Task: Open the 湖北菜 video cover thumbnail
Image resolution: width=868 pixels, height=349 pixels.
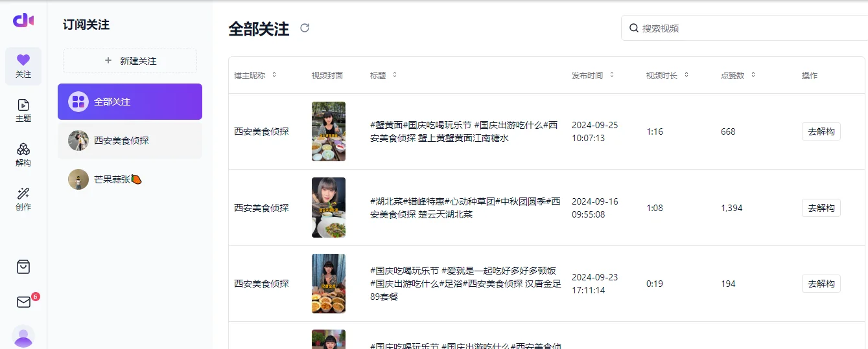Action: pyautogui.click(x=329, y=208)
